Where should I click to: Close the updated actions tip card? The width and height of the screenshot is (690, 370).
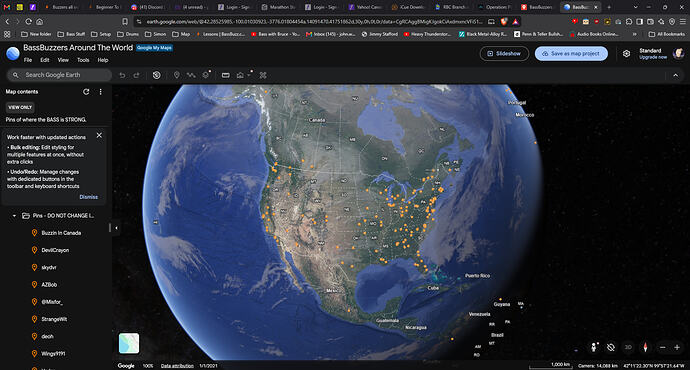[99, 136]
